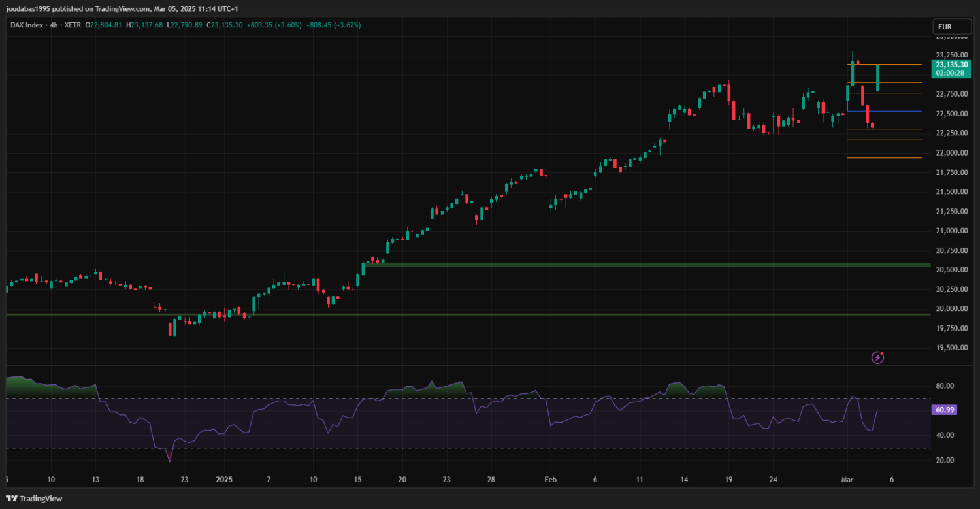Click the Mar label on time axis
This screenshot has height=509, width=980.
[847, 479]
